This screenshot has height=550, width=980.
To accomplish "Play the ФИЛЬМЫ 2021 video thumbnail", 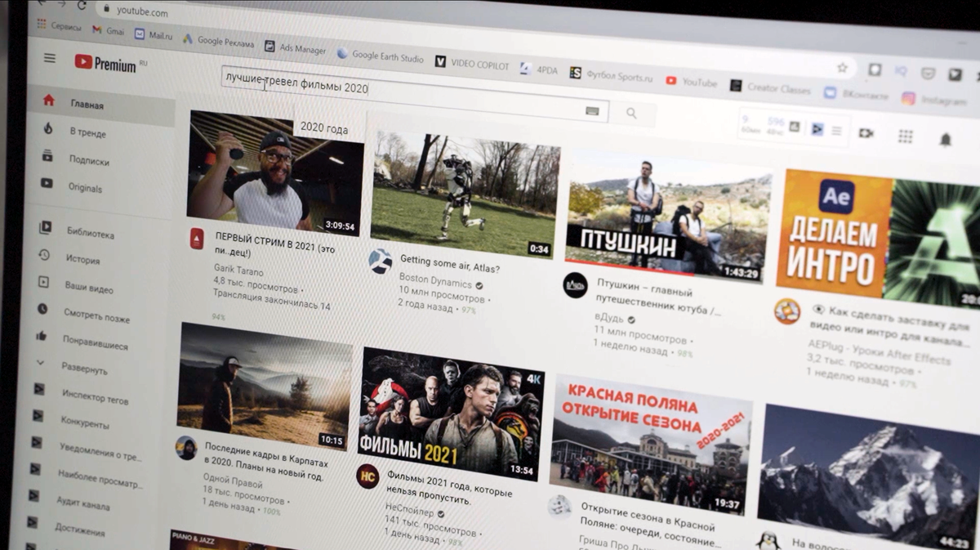I will point(450,414).
